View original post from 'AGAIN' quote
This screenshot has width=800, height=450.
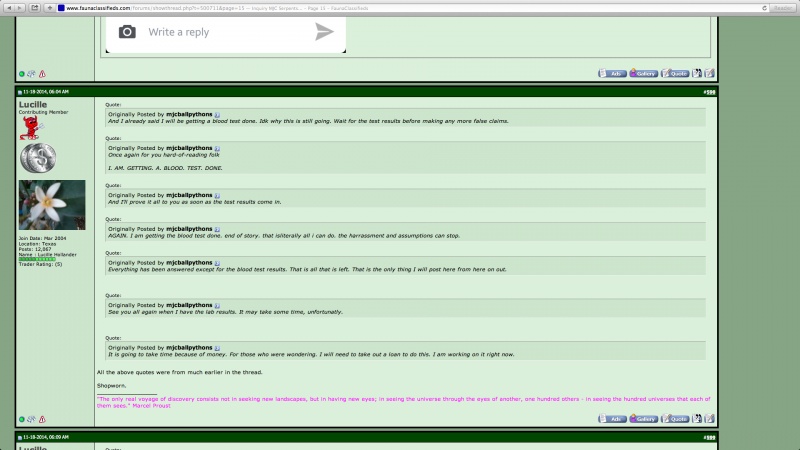coord(217,229)
